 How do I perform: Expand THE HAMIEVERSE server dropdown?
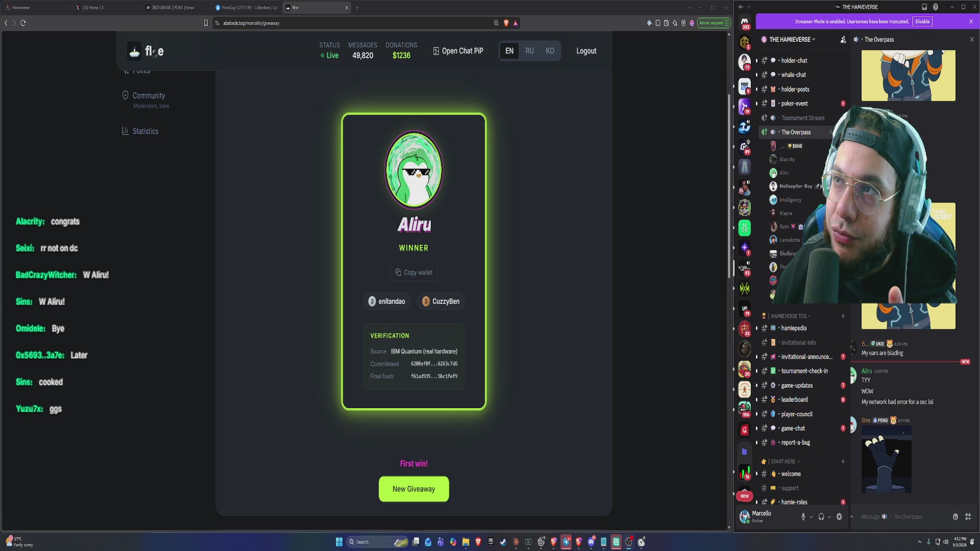[x=792, y=39]
